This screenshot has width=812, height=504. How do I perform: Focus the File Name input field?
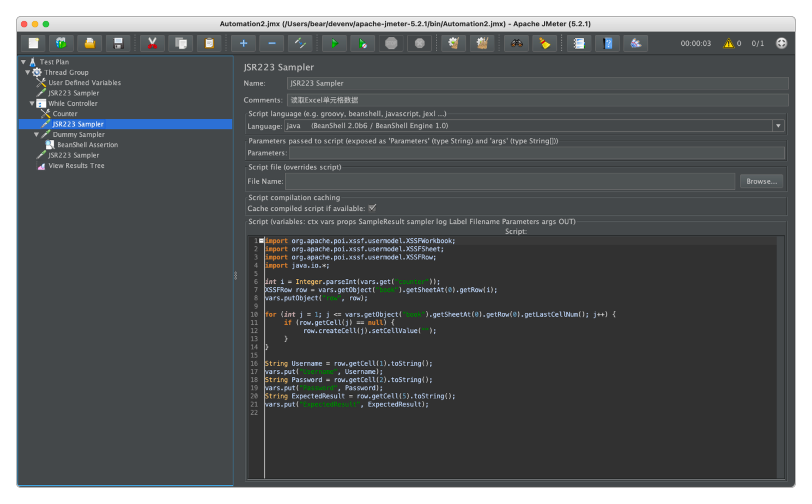(510, 181)
